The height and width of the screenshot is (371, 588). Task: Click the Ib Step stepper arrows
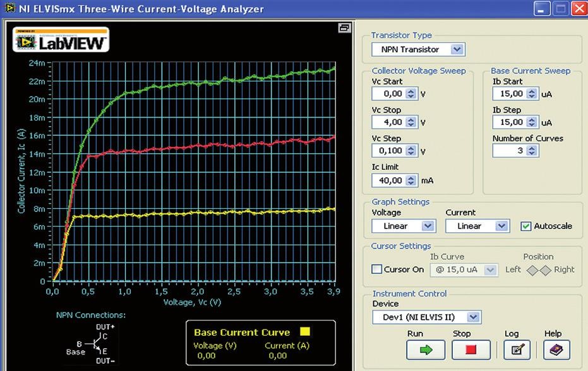532,122
